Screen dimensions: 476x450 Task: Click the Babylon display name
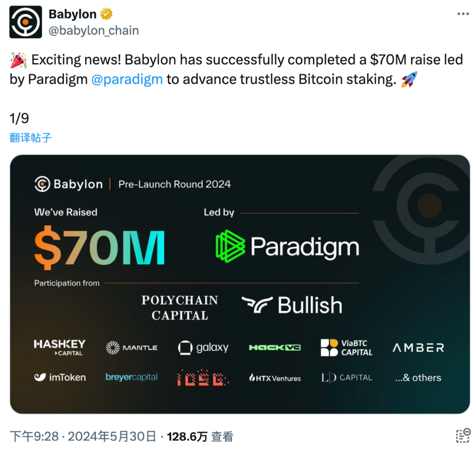(x=73, y=14)
